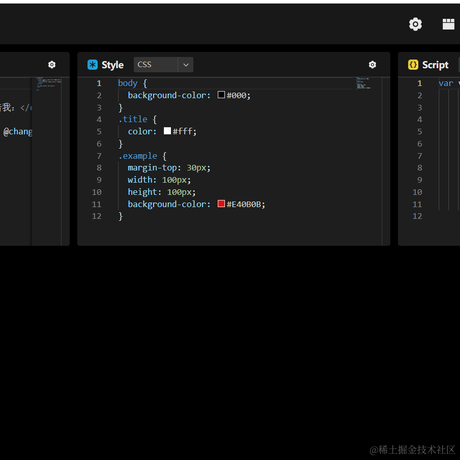
Task: Click the '.example {' selector text
Action: pyautogui.click(x=142, y=156)
